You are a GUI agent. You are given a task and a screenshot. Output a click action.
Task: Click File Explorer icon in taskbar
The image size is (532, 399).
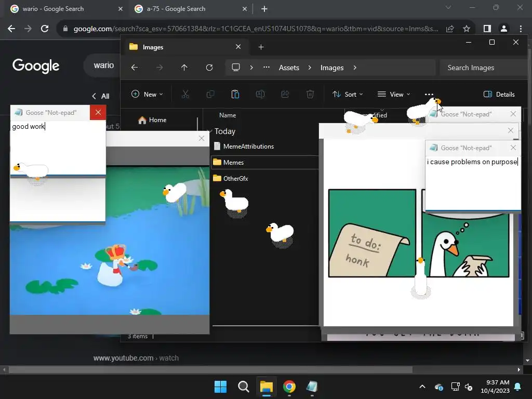[267, 387]
